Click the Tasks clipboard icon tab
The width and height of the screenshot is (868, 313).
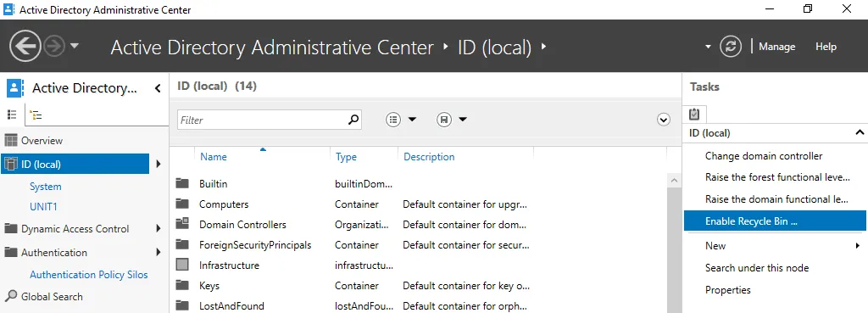tap(694, 115)
